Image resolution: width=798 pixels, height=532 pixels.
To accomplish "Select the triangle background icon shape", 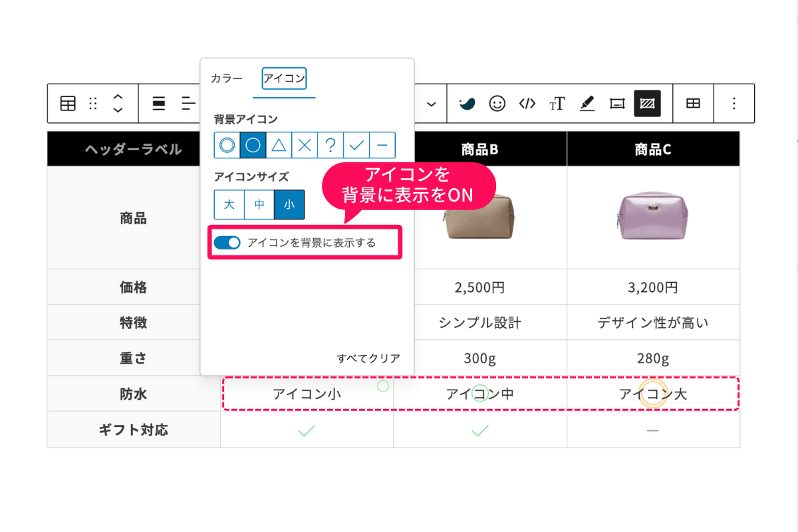I will click(x=279, y=145).
